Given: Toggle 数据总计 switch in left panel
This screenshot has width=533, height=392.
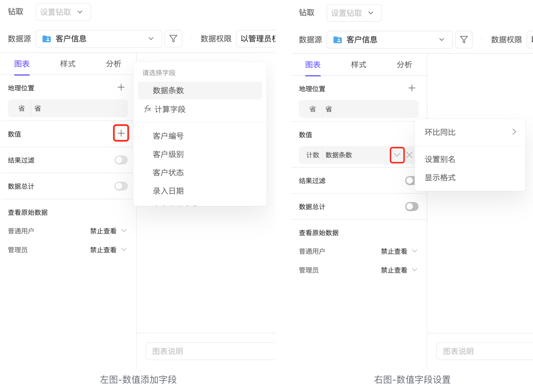Looking at the screenshot, I should [x=121, y=186].
